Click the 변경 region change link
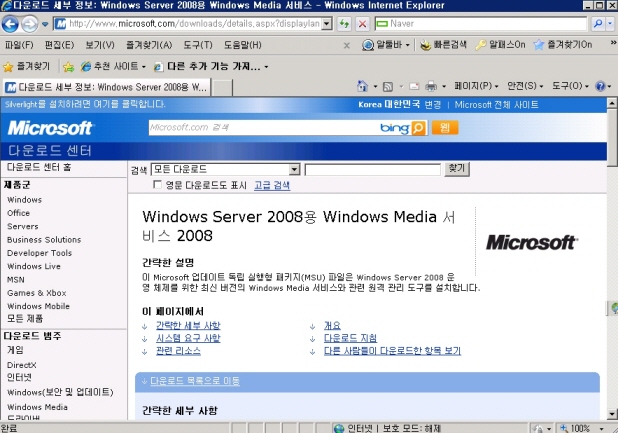The image size is (618, 433). (x=432, y=105)
